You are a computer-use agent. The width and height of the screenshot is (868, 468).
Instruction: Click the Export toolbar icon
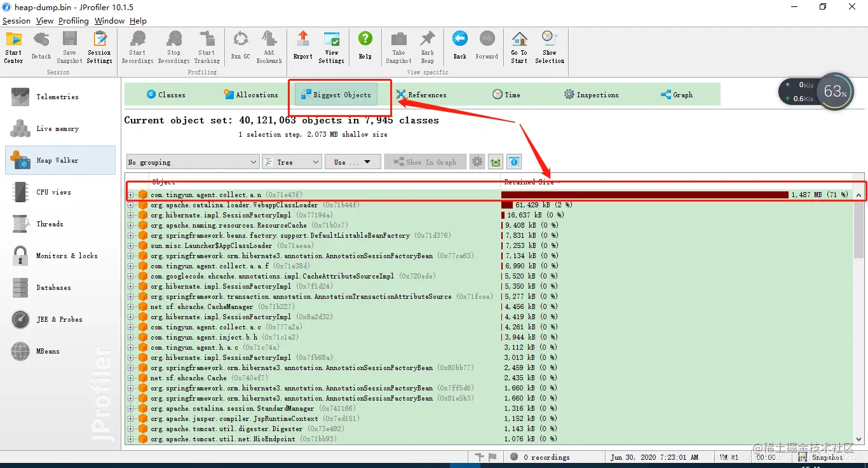coord(303,46)
